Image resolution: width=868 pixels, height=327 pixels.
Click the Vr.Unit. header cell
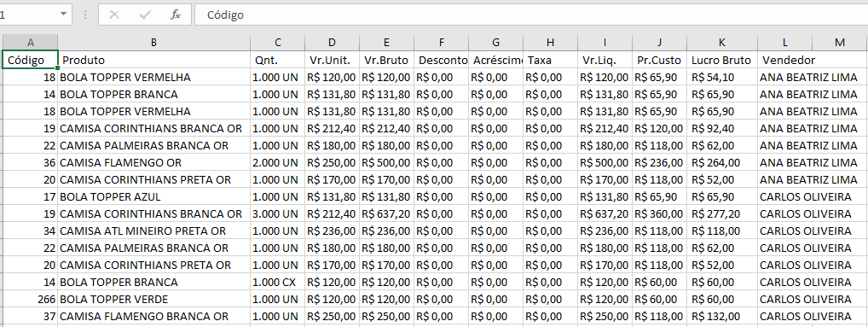[x=332, y=60]
